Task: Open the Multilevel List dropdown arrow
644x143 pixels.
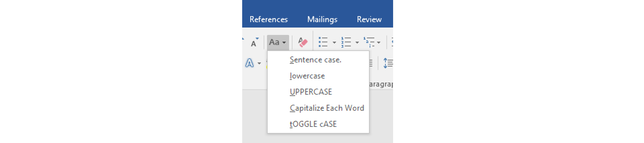Action: coord(379,43)
